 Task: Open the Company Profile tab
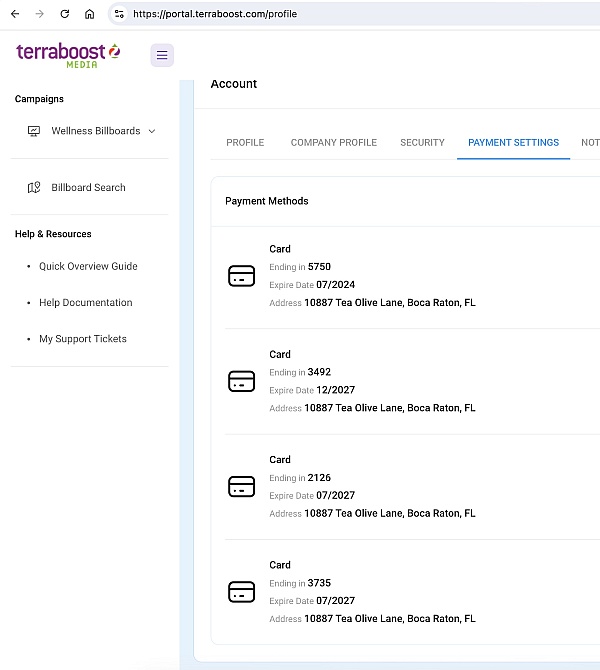(x=333, y=143)
